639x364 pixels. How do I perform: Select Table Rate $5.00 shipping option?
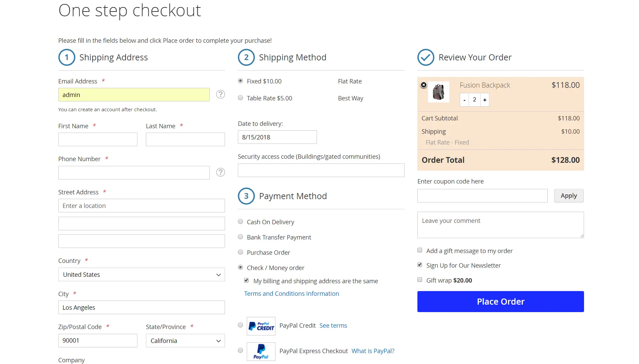tap(241, 98)
